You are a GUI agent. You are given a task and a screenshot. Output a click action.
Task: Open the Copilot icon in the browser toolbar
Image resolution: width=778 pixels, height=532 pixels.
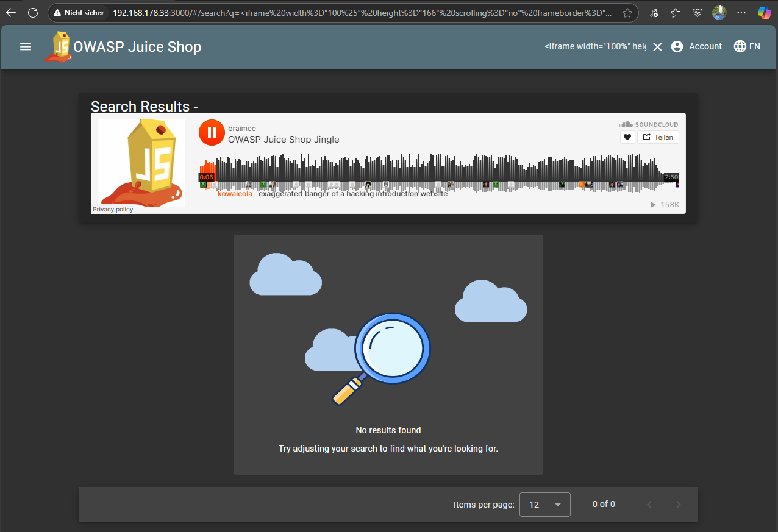click(x=764, y=13)
